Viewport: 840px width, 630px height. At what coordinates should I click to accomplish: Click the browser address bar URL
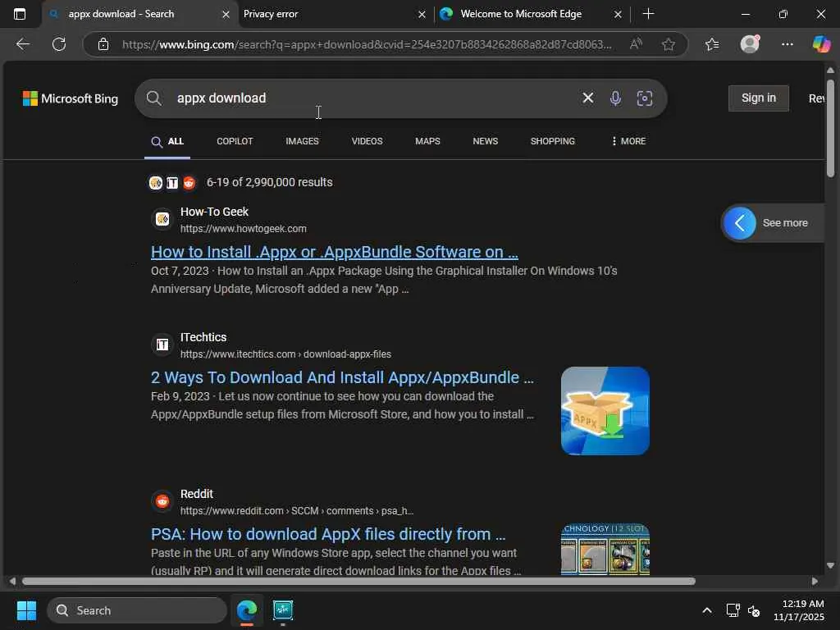367,44
